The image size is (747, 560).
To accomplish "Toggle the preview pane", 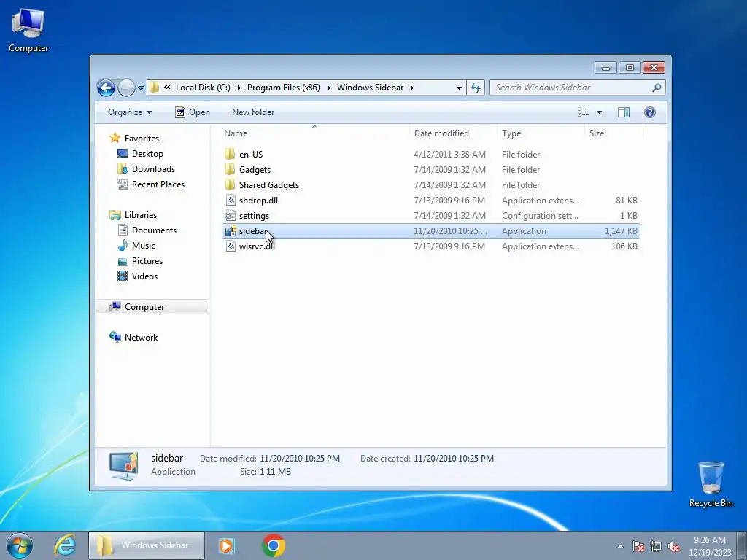I will pos(624,112).
